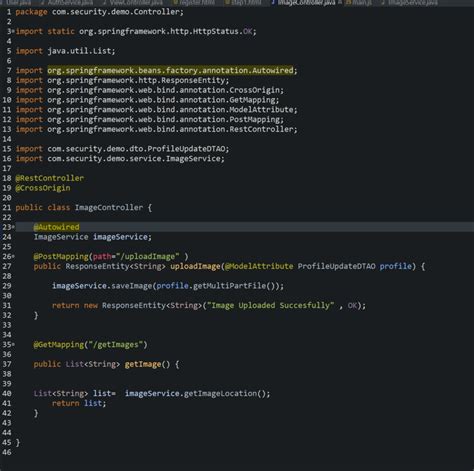The height and width of the screenshot is (471, 474).
Task: Click line number 1 in the gutter
Action: [x=9, y=12]
